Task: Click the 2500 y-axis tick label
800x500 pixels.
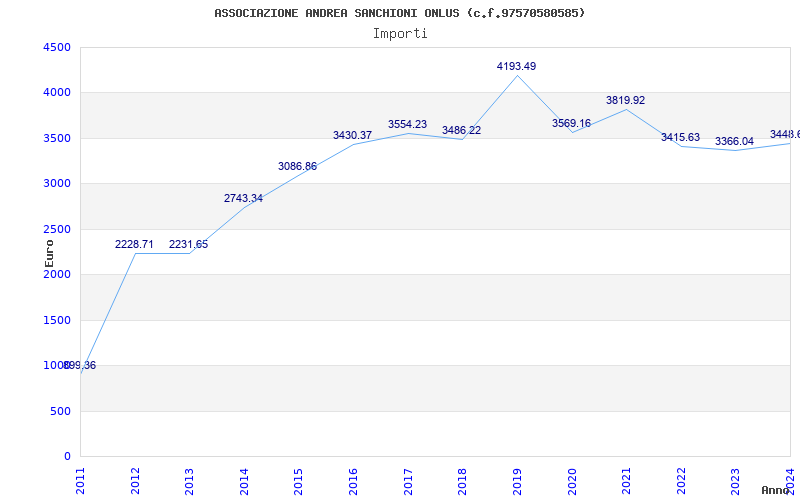Action: tap(57, 230)
